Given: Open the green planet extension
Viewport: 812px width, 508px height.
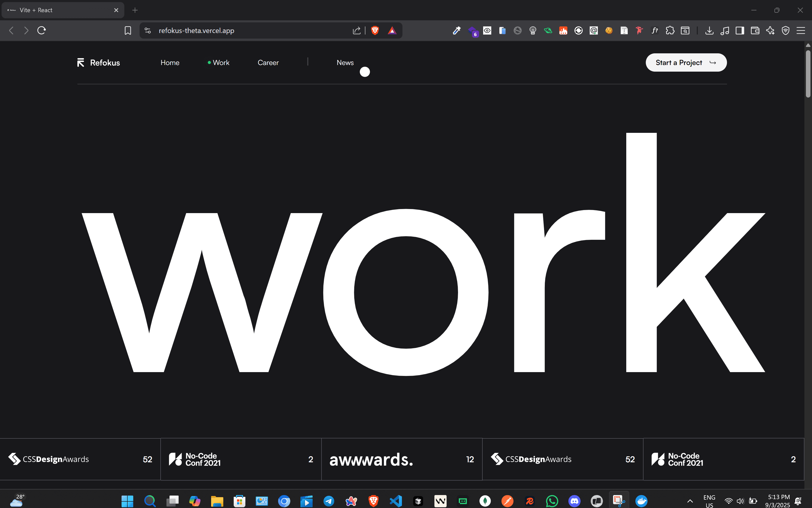Looking at the screenshot, I should coord(548,30).
